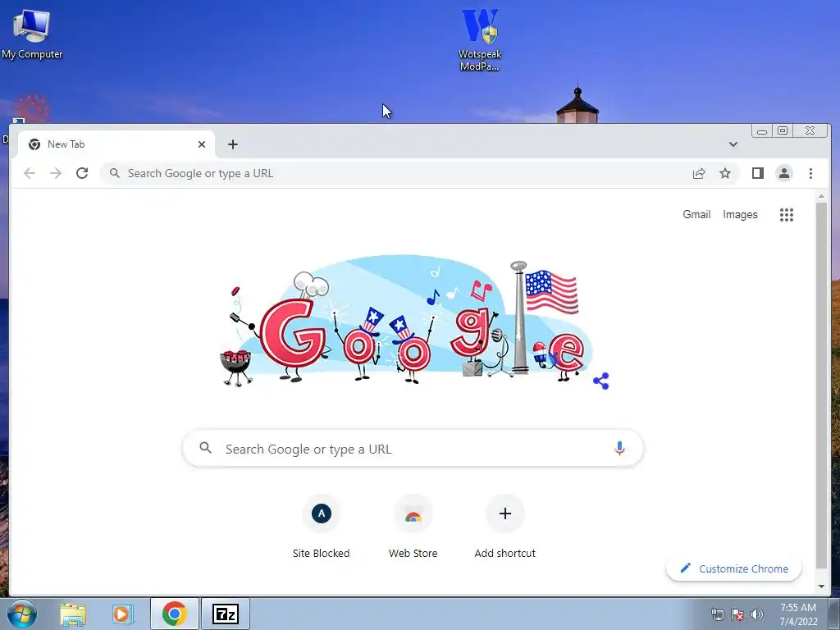Launch media player from taskbar
Image resolution: width=840 pixels, height=630 pixels.
[x=122, y=614]
